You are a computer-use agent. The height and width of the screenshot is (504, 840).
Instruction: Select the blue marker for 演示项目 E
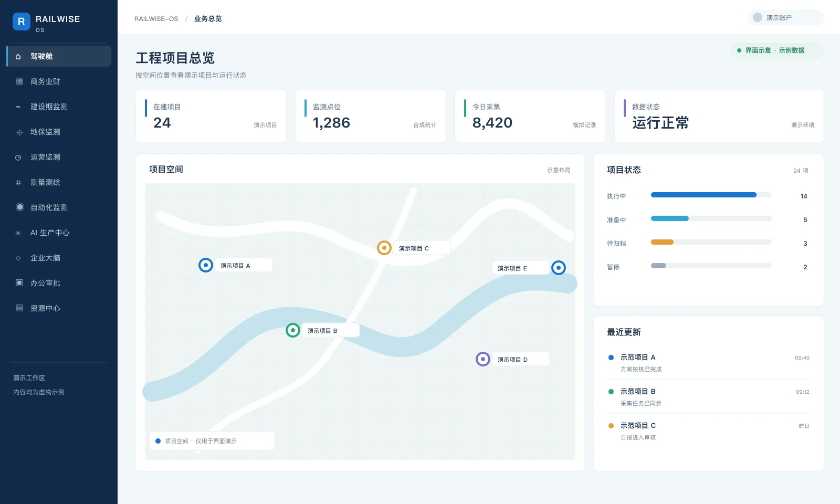point(559,268)
